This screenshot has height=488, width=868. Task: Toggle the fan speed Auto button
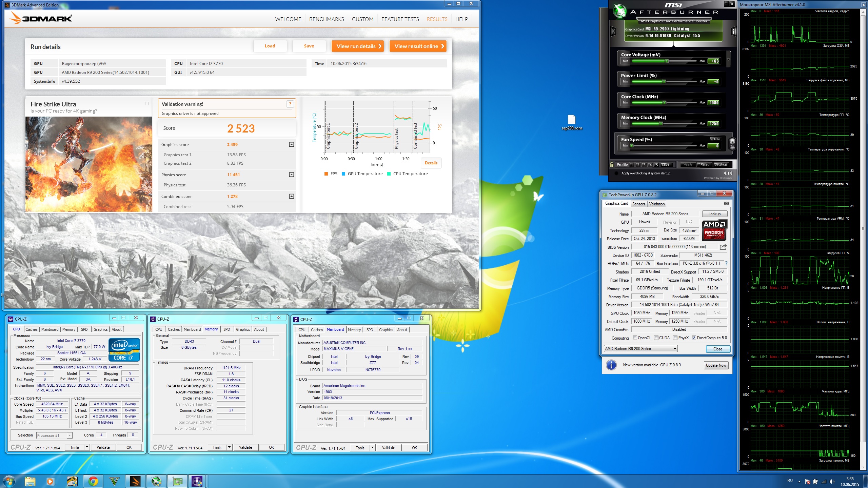click(715, 139)
